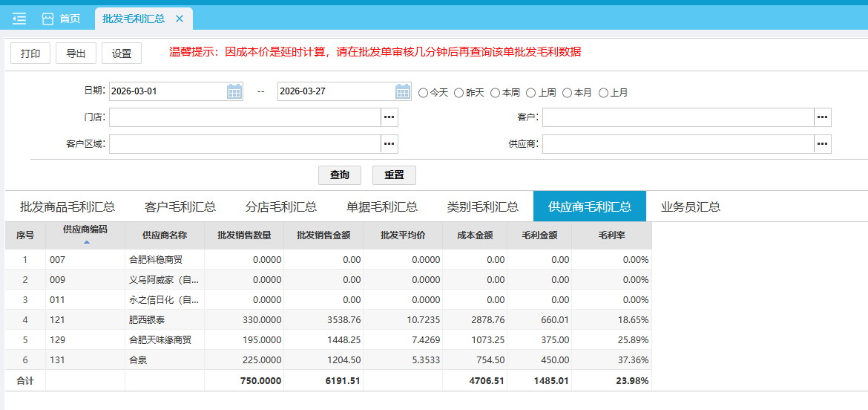Open start date calendar picker
The width and height of the screenshot is (868, 410).
234,91
